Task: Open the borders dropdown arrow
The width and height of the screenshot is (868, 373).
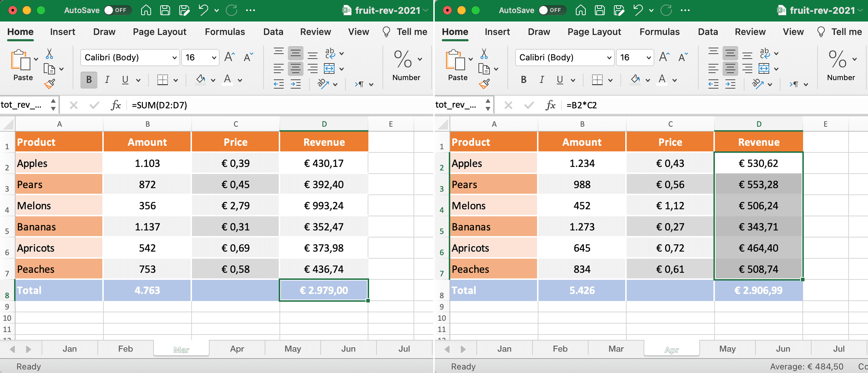Action: (x=175, y=80)
